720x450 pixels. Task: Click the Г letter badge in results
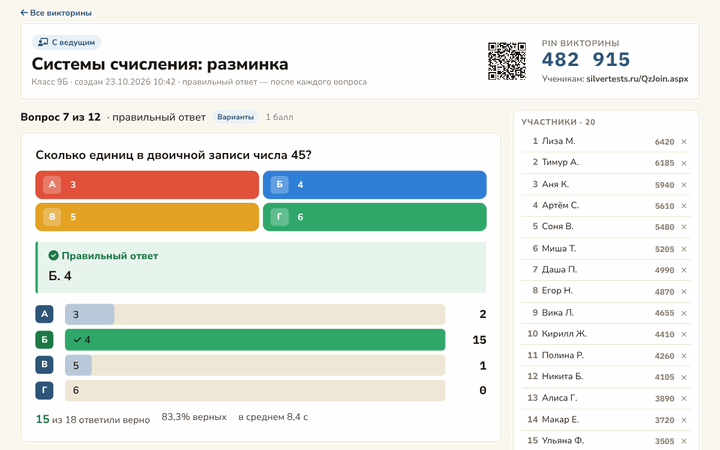(45, 390)
